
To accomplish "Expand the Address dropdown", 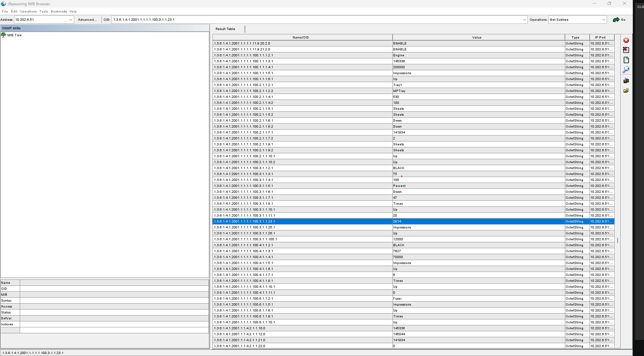I will (71, 20).
